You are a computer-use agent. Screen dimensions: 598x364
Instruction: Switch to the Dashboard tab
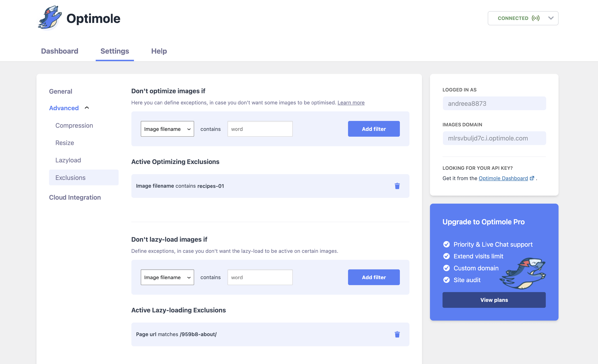click(x=59, y=51)
